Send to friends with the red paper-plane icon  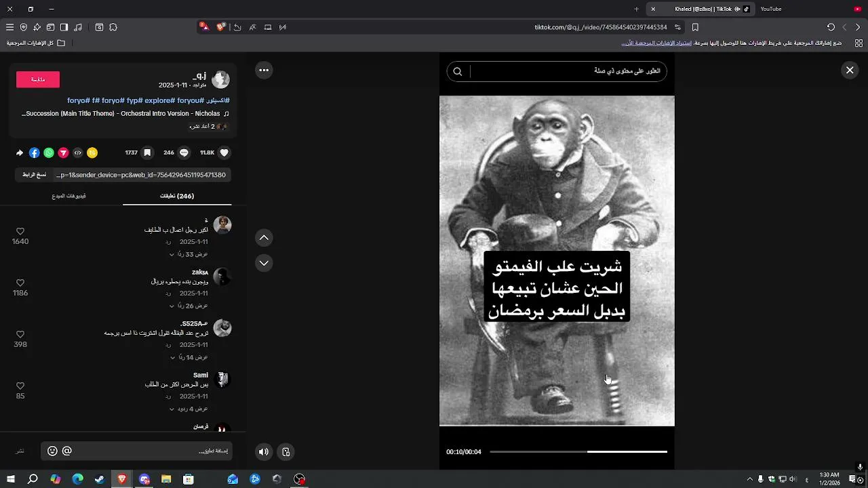click(x=63, y=153)
